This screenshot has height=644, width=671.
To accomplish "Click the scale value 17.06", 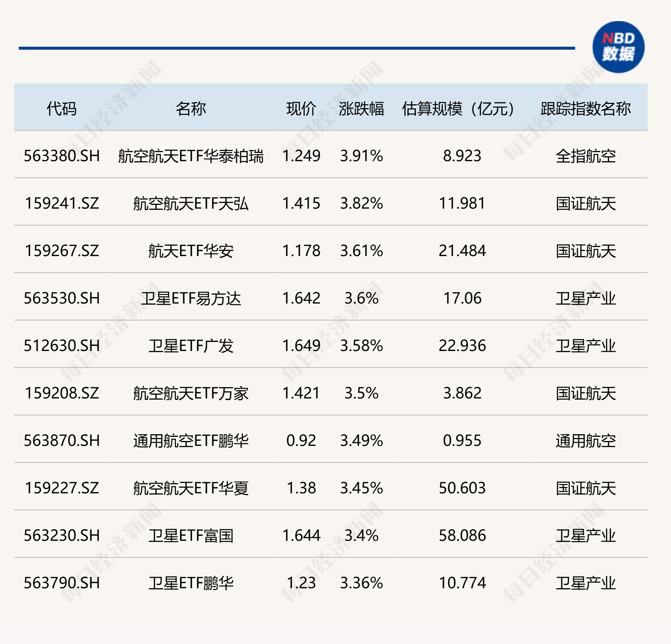I will [462, 298].
